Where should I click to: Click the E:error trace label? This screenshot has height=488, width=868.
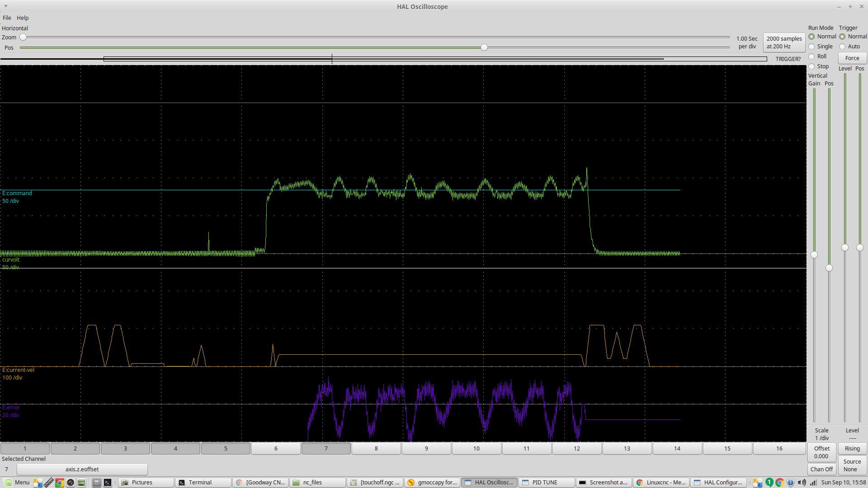click(x=11, y=408)
